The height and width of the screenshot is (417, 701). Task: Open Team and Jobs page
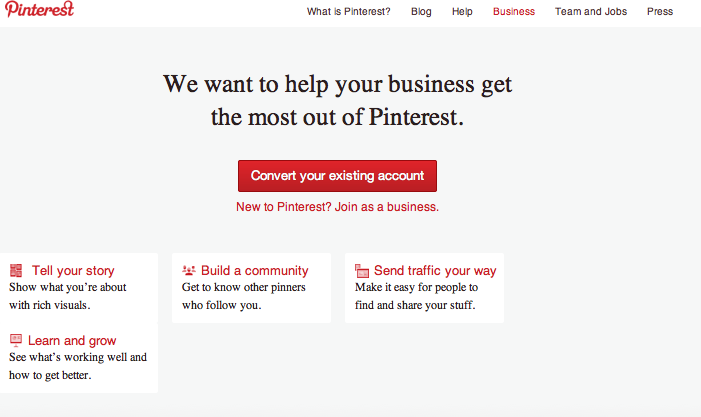pyautogui.click(x=591, y=12)
